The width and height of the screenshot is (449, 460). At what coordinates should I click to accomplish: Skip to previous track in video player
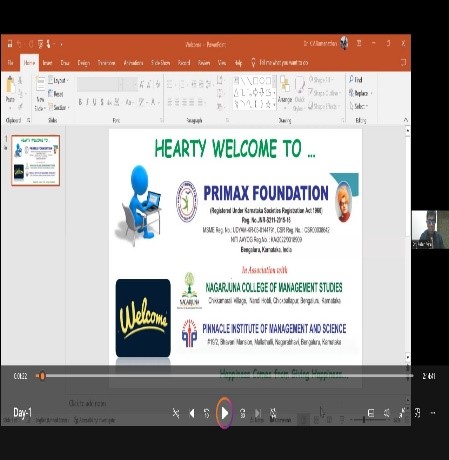pos(192,413)
